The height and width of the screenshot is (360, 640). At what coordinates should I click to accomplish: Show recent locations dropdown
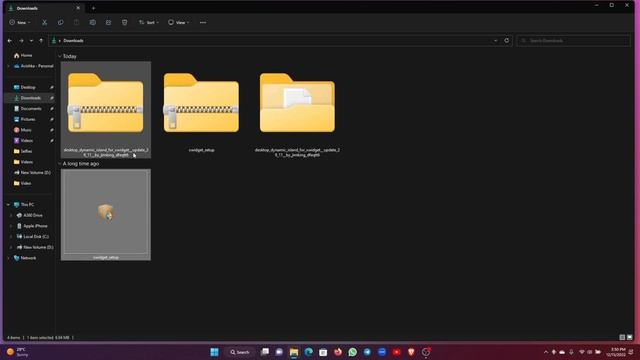[31, 41]
